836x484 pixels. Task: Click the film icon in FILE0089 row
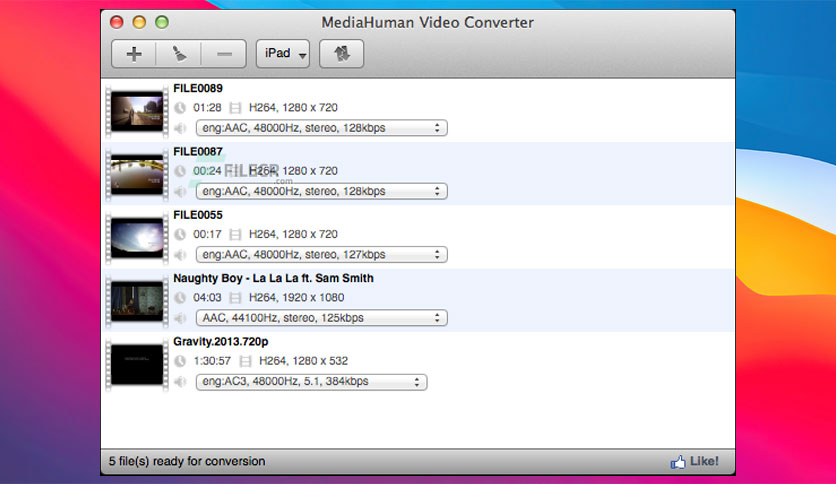[x=235, y=108]
